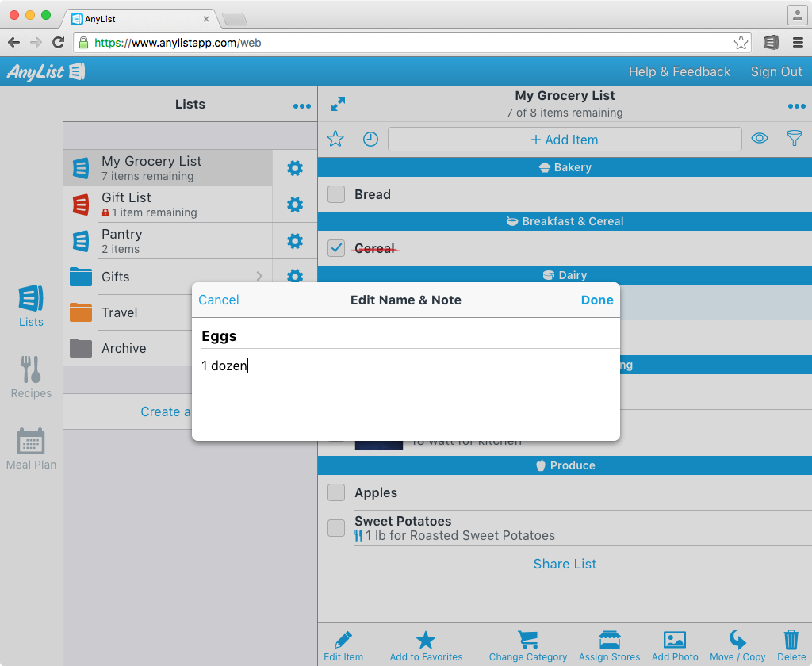Click the 1 dozen note field
This screenshot has height=666, width=812.
405,366
